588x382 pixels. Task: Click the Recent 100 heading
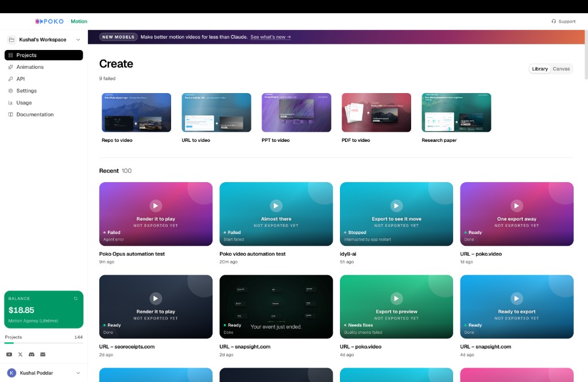point(115,171)
